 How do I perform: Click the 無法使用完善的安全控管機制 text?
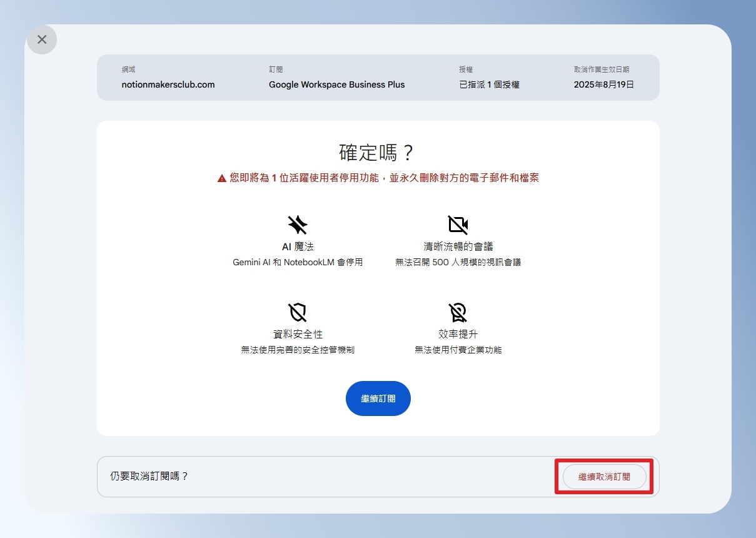(298, 350)
